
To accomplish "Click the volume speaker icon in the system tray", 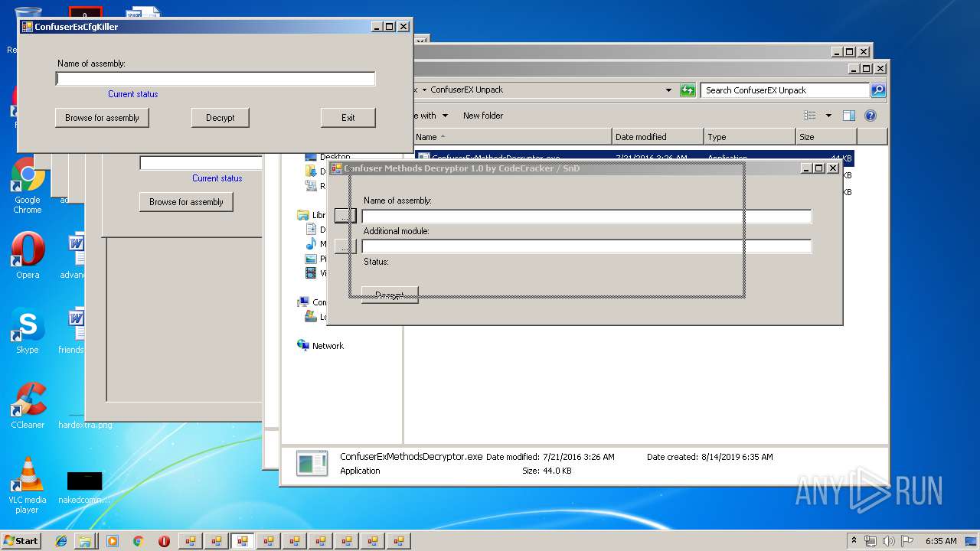I will click(889, 541).
